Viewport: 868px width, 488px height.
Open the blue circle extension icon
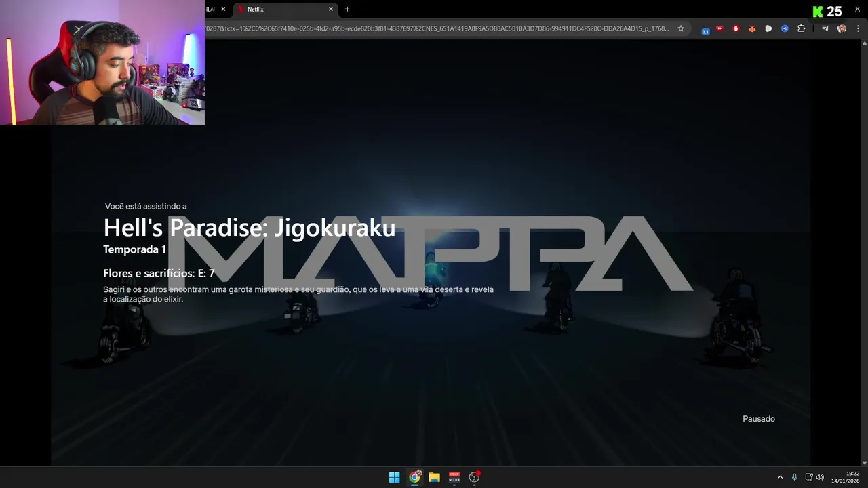(785, 28)
